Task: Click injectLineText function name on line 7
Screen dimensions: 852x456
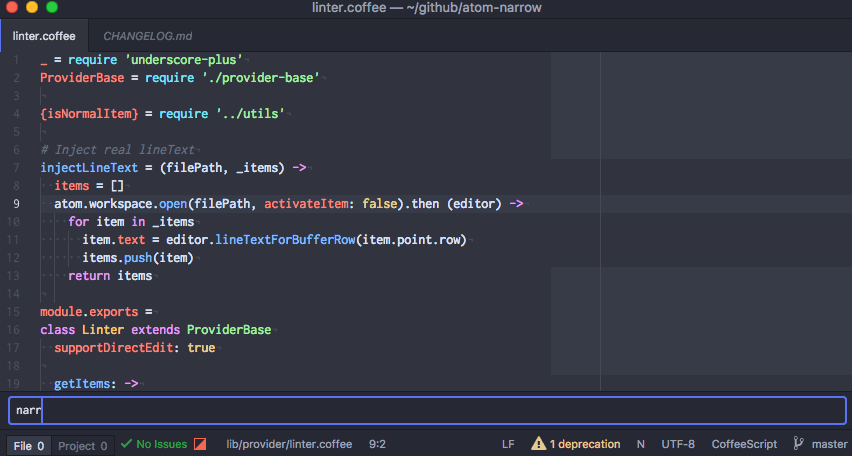Action: (89, 168)
